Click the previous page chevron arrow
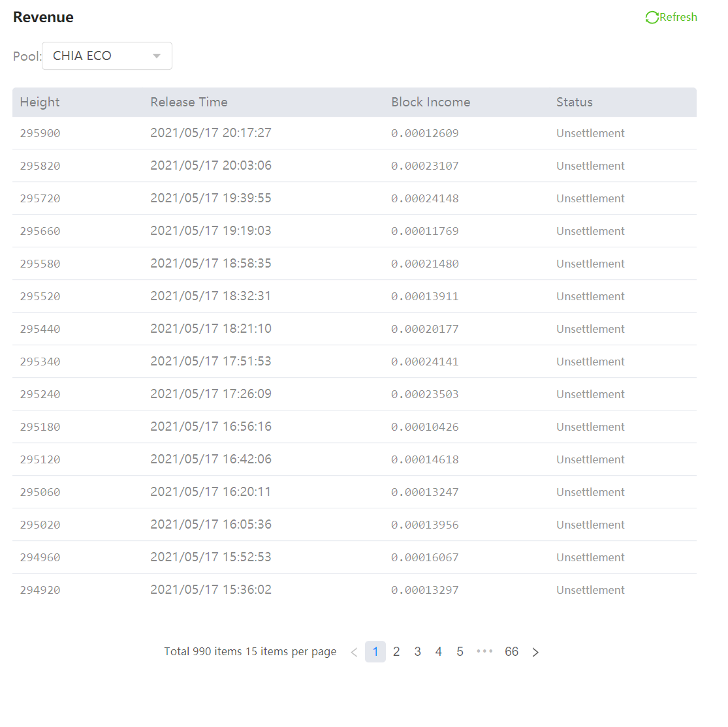This screenshot has height=727, width=728. 353,651
